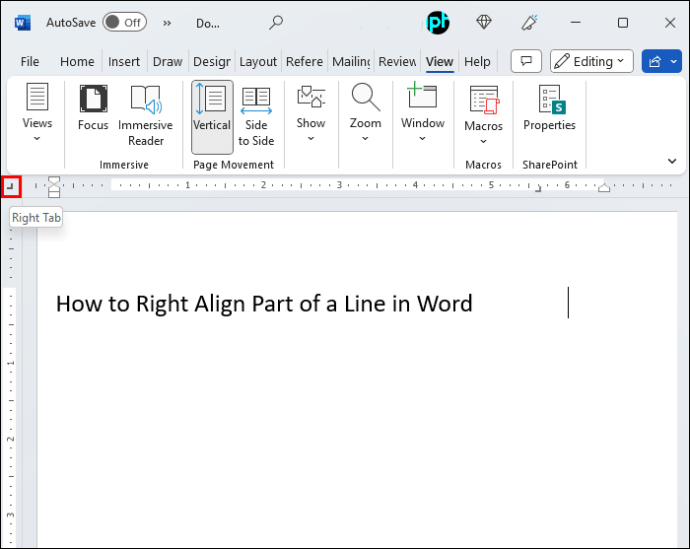Minimize the Word window
Viewport: 690px width, 549px height.
tap(576, 22)
